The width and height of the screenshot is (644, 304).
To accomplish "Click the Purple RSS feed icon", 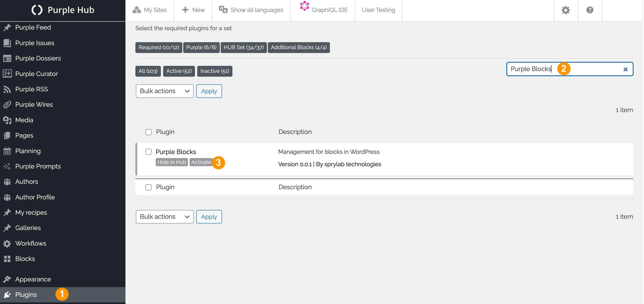I will [x=7, y=89].
